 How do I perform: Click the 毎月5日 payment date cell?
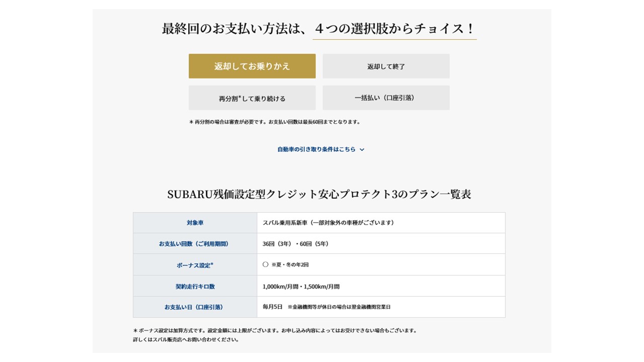273,307
